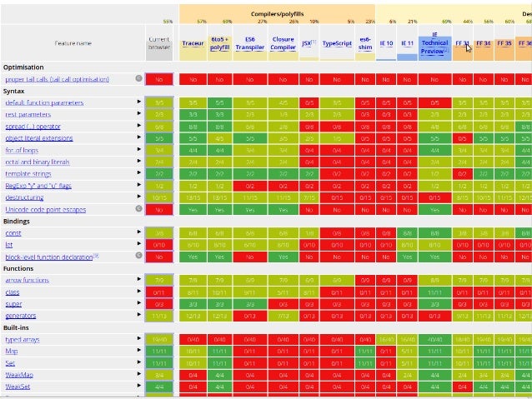Screen dimensions: 532x399
Task: Select the IE 10 column header
Action: (x=386, y=43)
